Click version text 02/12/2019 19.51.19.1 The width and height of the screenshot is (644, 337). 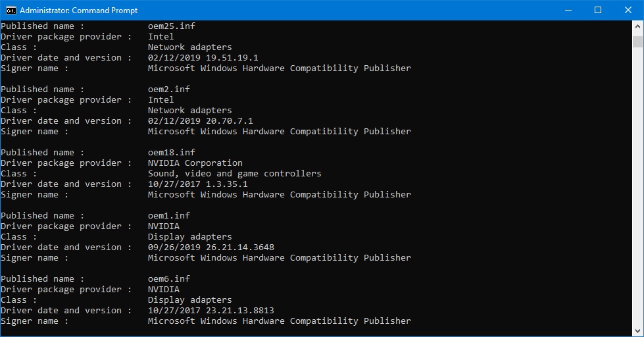tap(203, 58)
